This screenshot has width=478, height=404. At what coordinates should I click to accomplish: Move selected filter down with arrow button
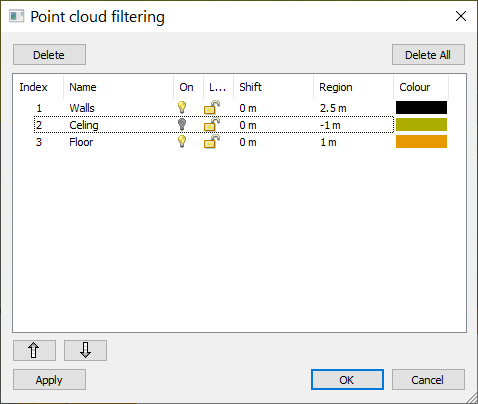click(x=85, y=350)
